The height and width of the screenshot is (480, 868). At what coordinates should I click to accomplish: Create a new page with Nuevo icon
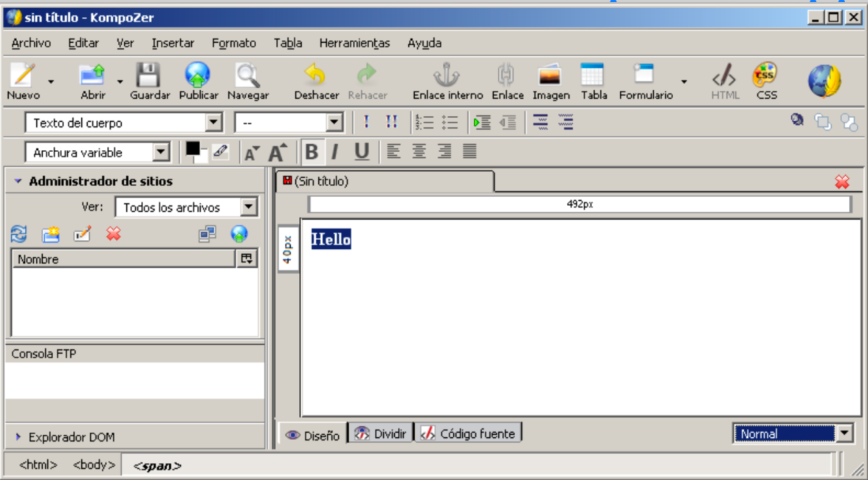coord(24,81)
